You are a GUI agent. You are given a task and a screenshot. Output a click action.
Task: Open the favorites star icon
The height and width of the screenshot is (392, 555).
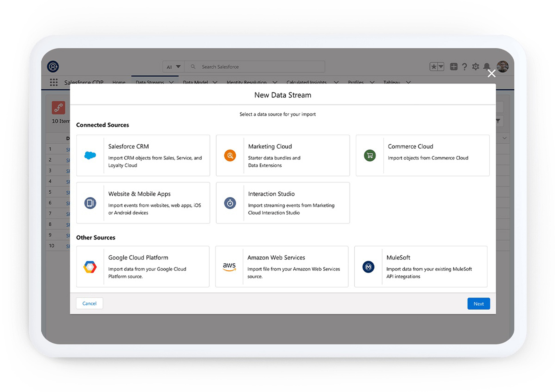point(434,66)
